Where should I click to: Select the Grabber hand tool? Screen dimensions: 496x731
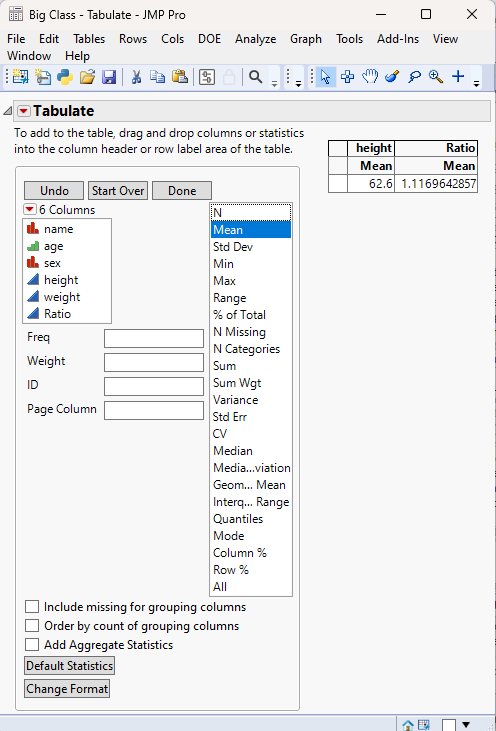370,77
